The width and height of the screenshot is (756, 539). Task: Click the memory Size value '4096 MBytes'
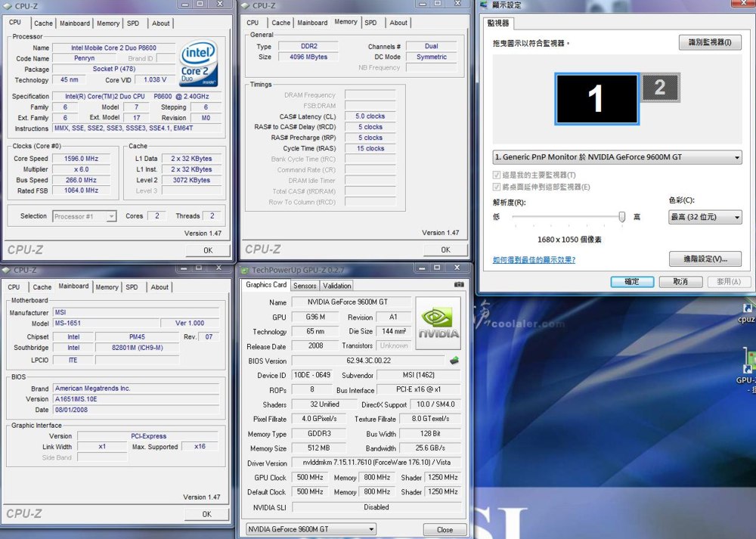click(308, 57)
